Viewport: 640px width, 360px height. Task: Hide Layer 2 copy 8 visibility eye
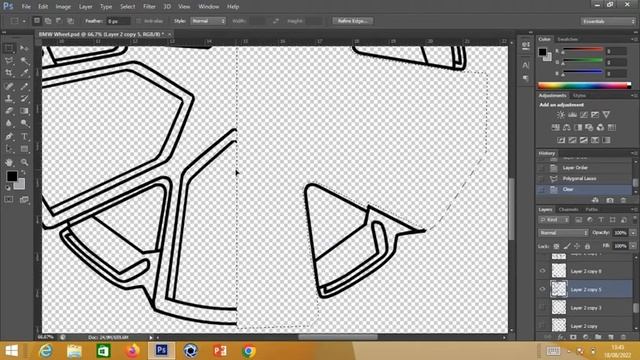[x=542, y=271]
